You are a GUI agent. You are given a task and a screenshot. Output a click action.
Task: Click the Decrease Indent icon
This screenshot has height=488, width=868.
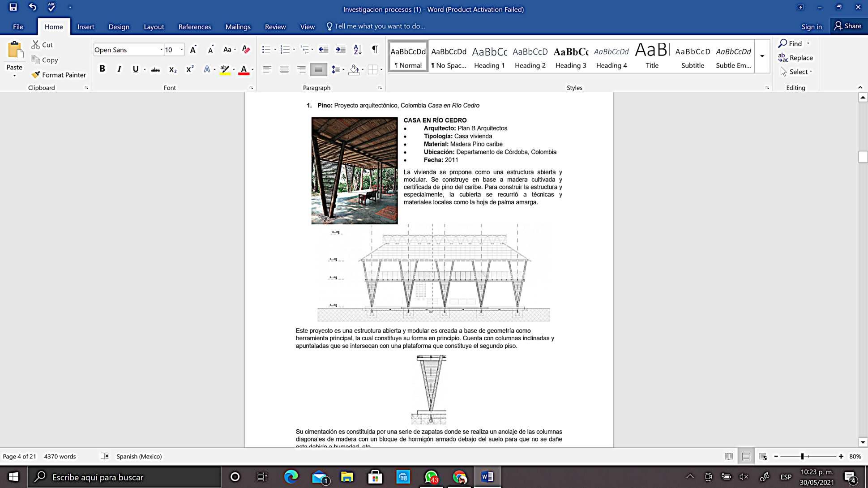click(323, 49)
